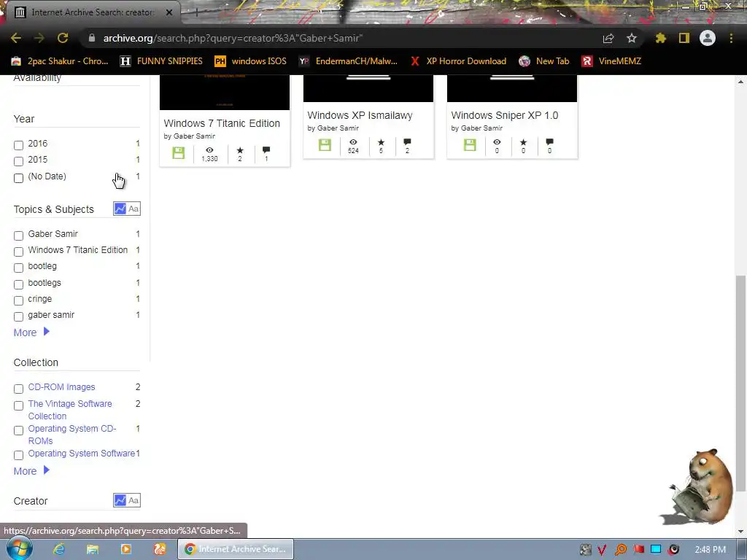The height and width of the screenshot is (560, 747).
Task: Close the Internet Archive tab
Action: 169,12
